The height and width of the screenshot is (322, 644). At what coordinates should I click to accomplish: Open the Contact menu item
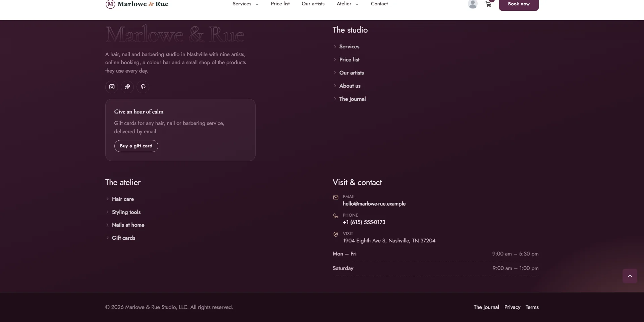click(379, 4)
